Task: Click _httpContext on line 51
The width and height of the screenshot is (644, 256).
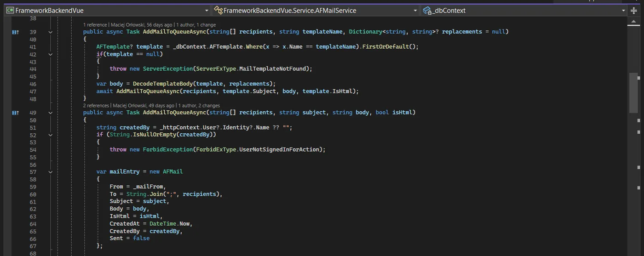Action: (180, 128)
